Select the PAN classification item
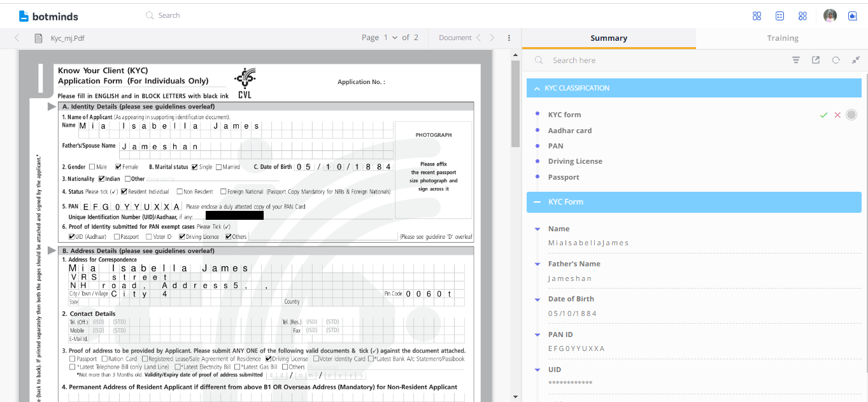 [x=556, y=146]
